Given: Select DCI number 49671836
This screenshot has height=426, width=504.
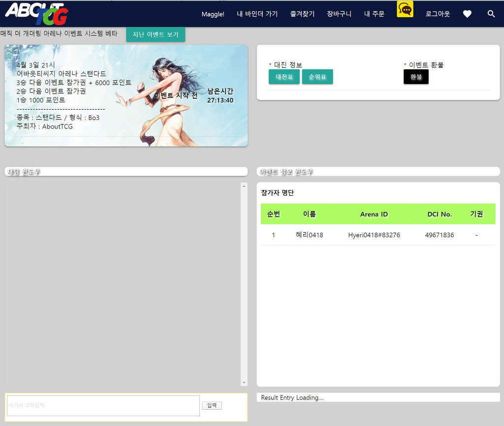Looking at the screenshot, I should tap(440, 235).
